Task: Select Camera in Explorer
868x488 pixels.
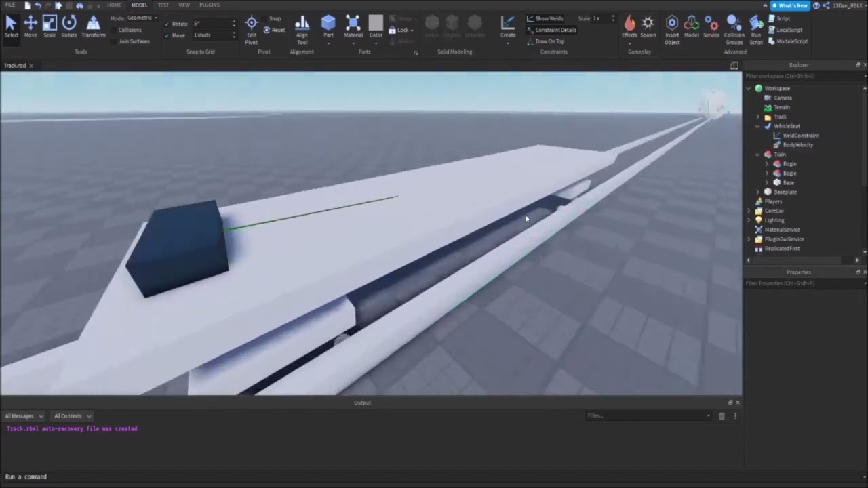Action: point(783,98)
